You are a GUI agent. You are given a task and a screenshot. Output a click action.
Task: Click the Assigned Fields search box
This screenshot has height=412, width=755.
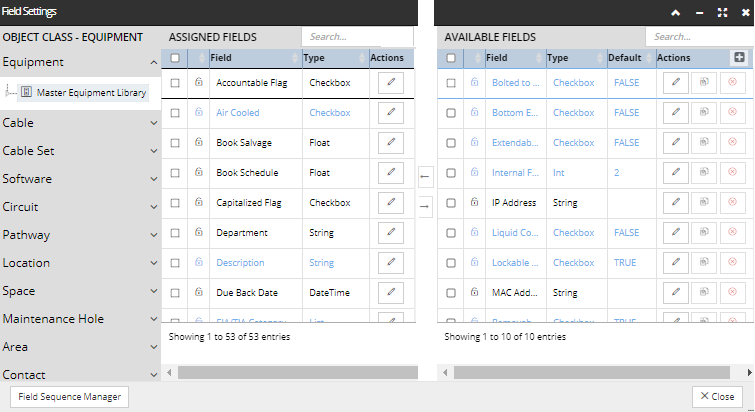[357, 36]
